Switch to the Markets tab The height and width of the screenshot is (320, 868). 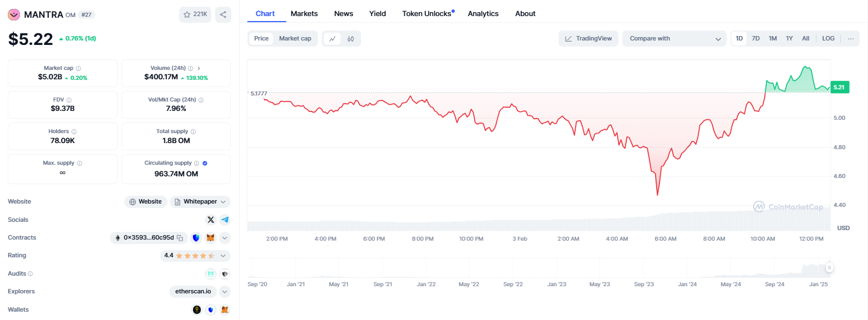304,13
